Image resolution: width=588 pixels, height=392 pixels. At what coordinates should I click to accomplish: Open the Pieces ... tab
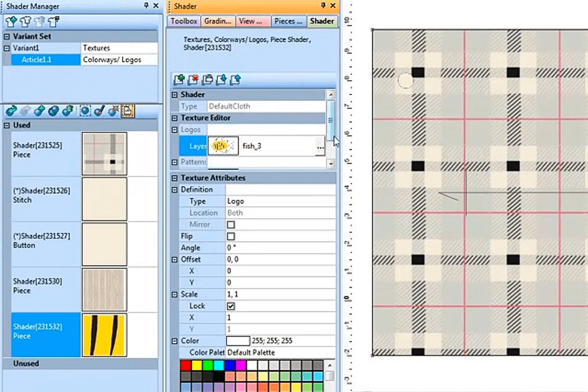pyautogui.click(x=288, y=21)
